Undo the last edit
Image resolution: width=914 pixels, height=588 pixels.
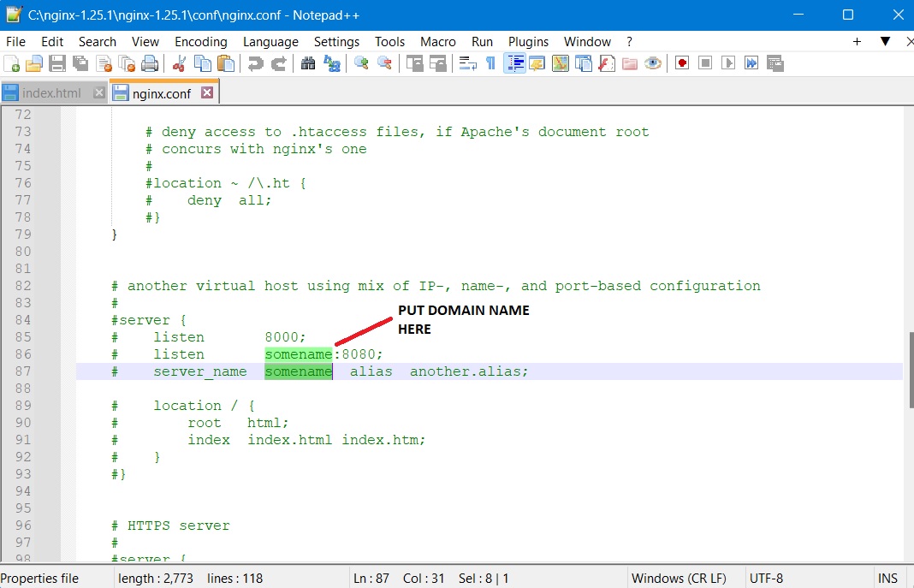pyautogui.click(x=253, y=63)
